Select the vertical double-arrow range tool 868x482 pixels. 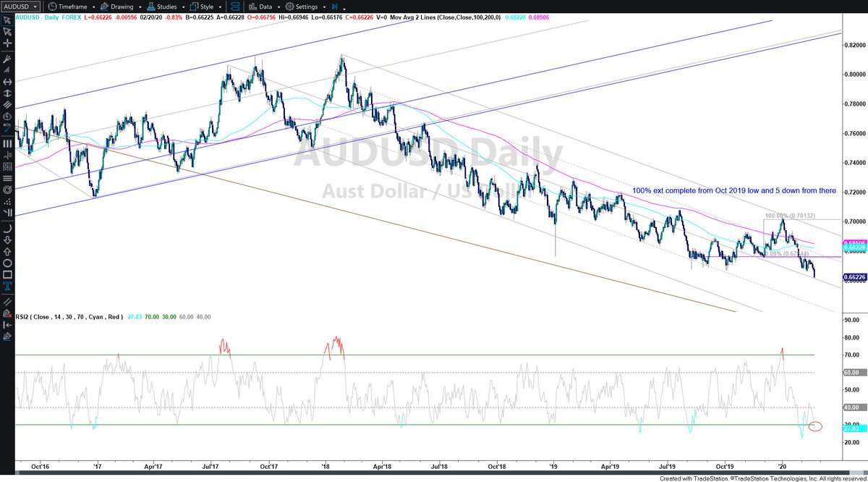click(x=8, y=93)
